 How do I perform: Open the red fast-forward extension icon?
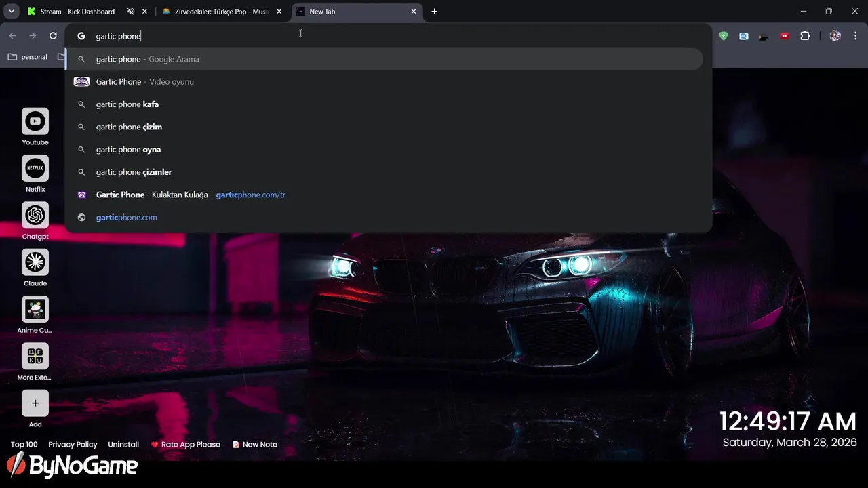click(x=785, y=36)
